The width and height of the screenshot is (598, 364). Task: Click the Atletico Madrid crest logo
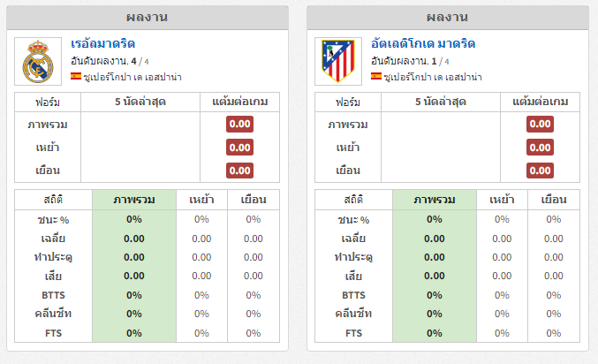tap(338, 61)
